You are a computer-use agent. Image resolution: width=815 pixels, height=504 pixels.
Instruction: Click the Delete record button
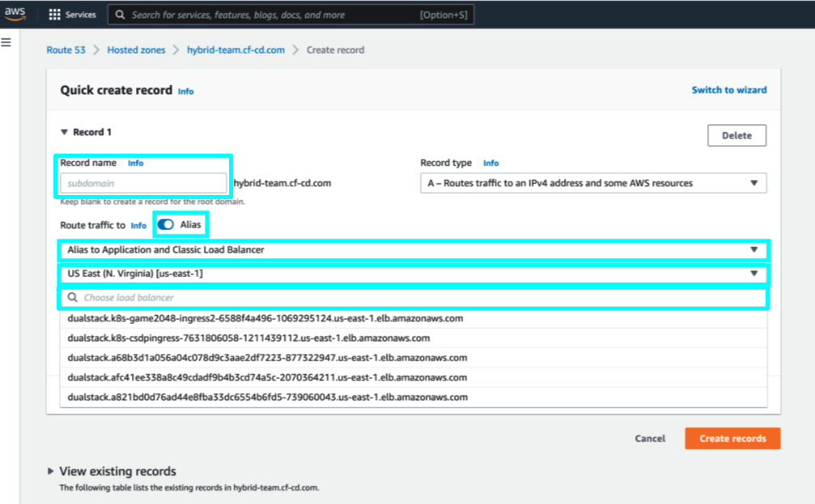[736, 136]
